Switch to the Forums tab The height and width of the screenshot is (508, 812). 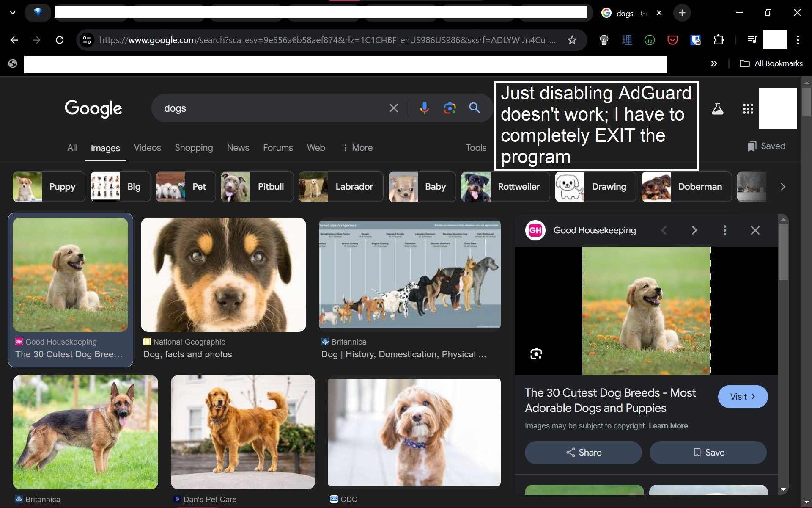[278, 148]
